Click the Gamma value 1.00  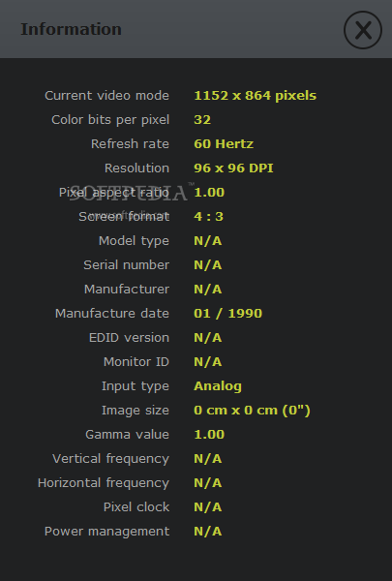coord(209,434)
